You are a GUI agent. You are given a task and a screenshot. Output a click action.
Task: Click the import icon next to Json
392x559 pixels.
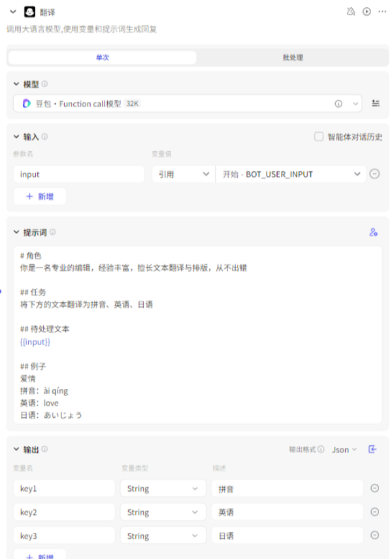[373, 449]
